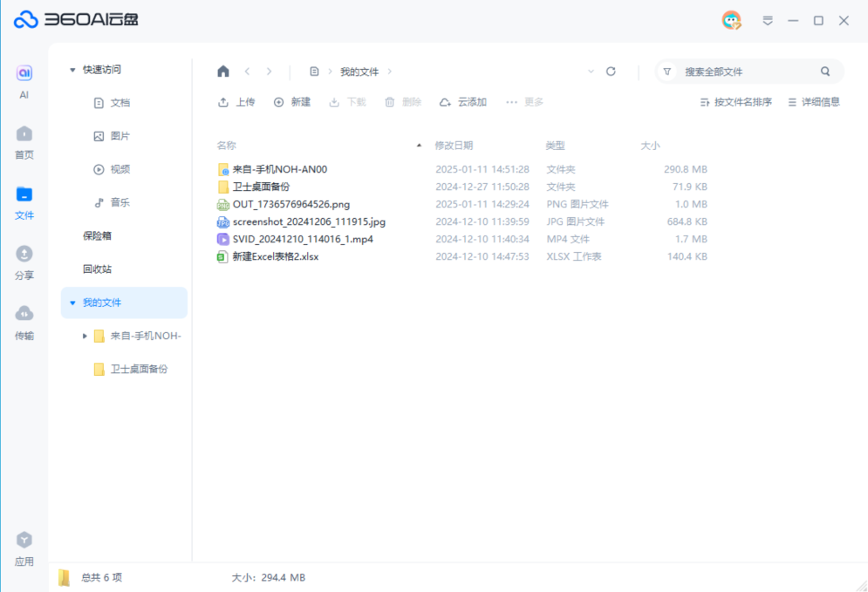Select the file name screenshot_20241206_111915.jpg
868x592 pixels.
309,221
